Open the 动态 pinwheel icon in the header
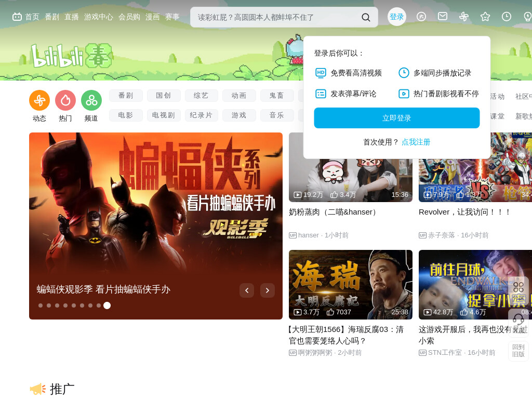Image resolution: width=532 pixels, height=399 pixels. click(464, 17)
